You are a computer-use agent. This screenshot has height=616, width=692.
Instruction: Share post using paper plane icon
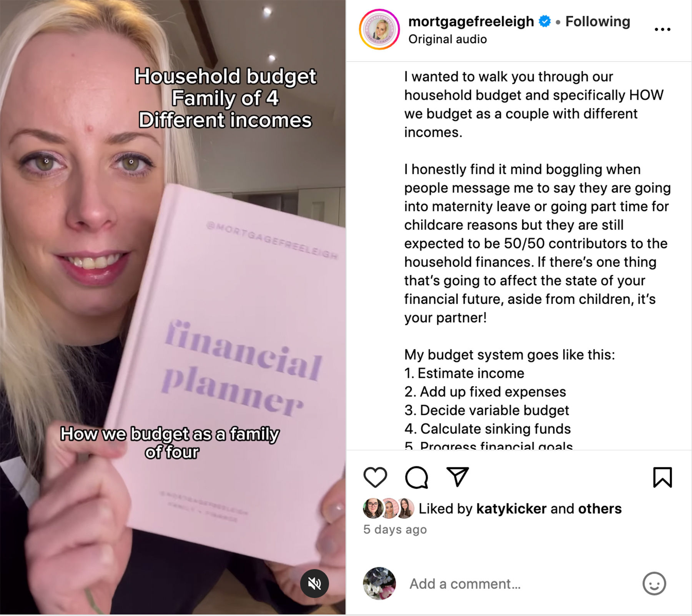click(x=457, y=477)
